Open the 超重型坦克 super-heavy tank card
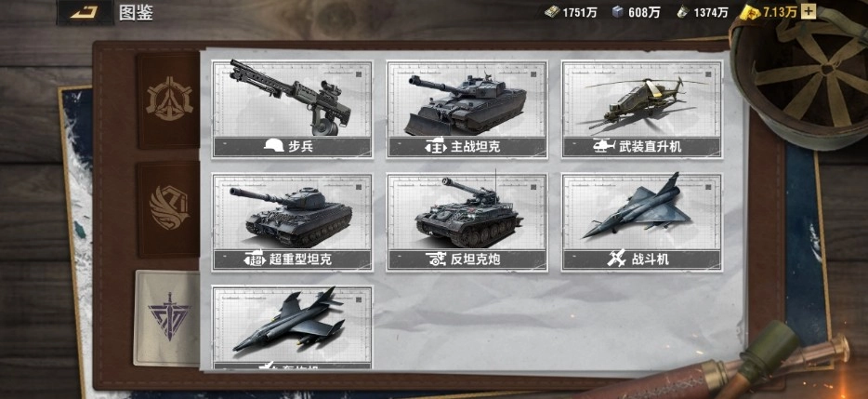The image size is (868, 399). coord(293,222)
